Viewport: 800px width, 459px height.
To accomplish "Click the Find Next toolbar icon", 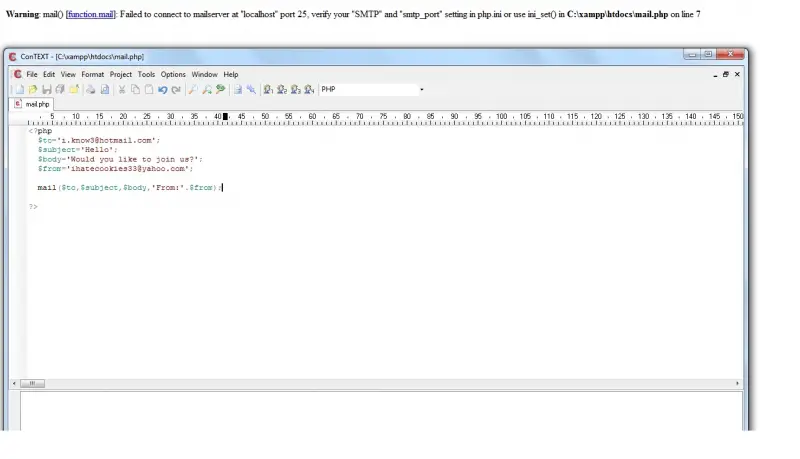I will 207,90.
